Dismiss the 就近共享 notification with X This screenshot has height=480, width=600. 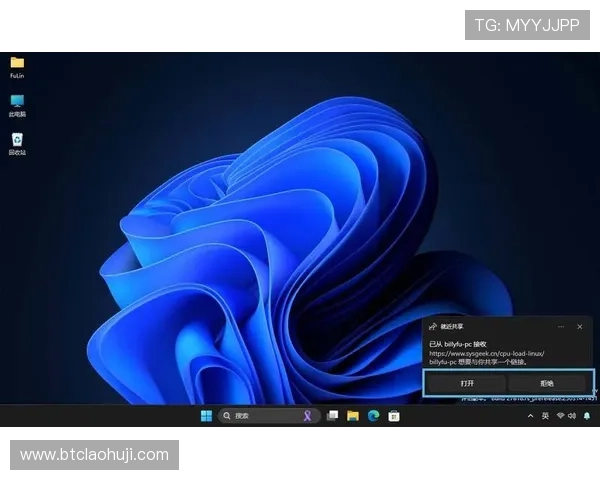(580, 326)
